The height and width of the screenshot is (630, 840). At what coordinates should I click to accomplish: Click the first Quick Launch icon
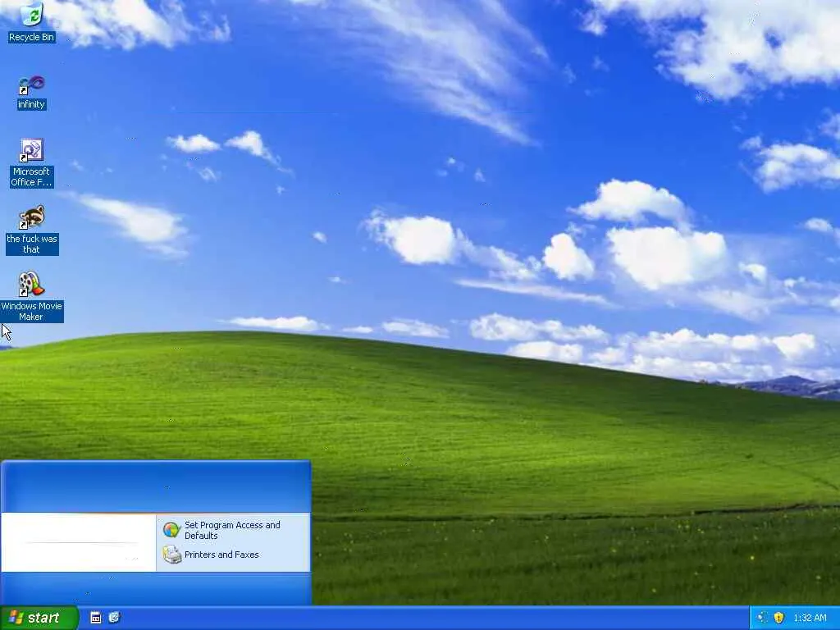[95, 618]
